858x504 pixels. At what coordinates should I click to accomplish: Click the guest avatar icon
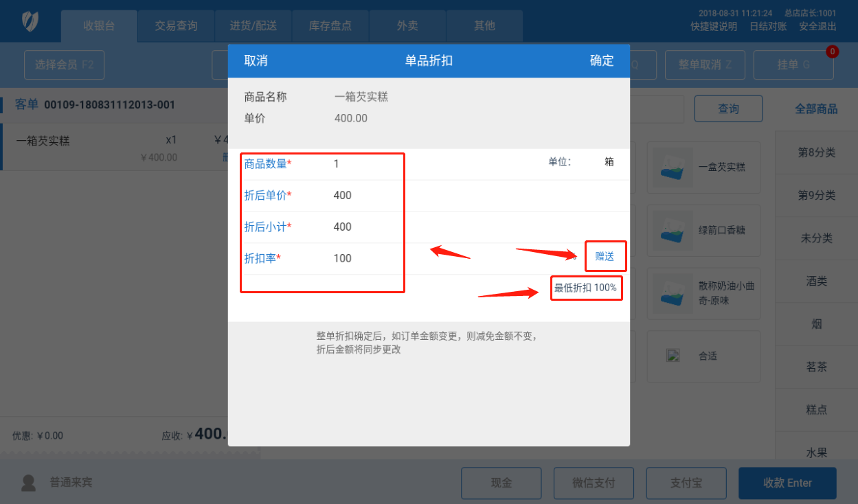point(28,483)
